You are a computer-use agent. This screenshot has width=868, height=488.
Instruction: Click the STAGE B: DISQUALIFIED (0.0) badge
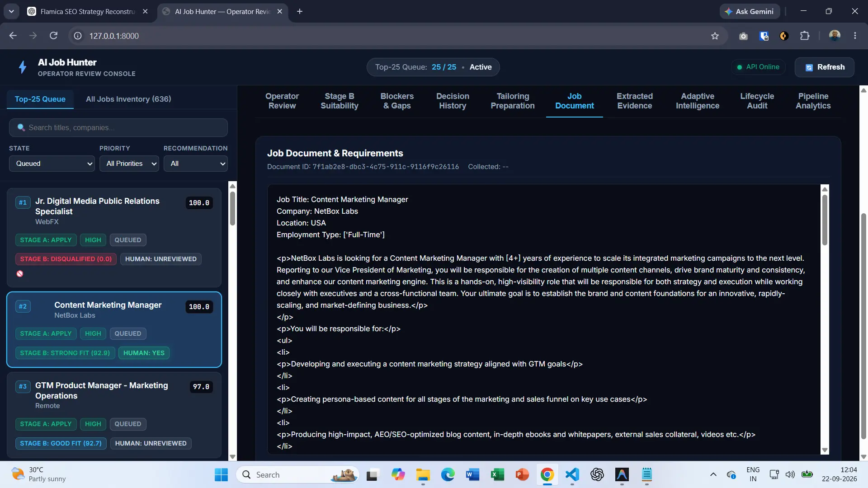pyautogui.click(x=66, y=259)
